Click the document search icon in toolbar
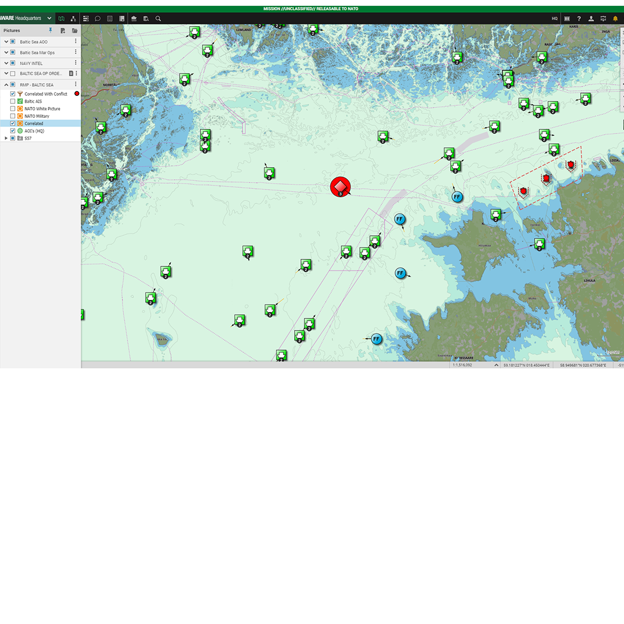 tap(146, 18)
